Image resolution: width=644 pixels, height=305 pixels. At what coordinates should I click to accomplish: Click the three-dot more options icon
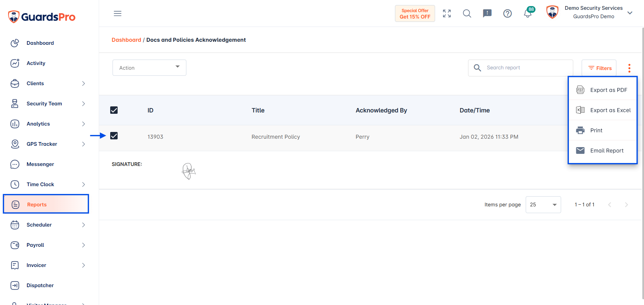pyautogui.click(x=629, y=68)
